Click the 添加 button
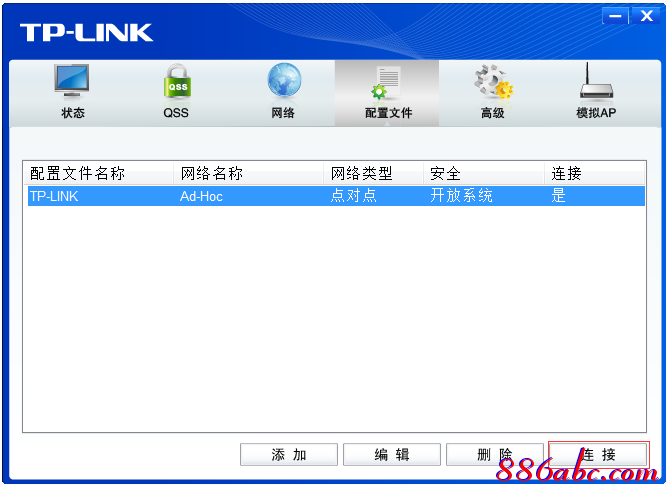Viewport: 667px width, 485px height. (289, 454)
